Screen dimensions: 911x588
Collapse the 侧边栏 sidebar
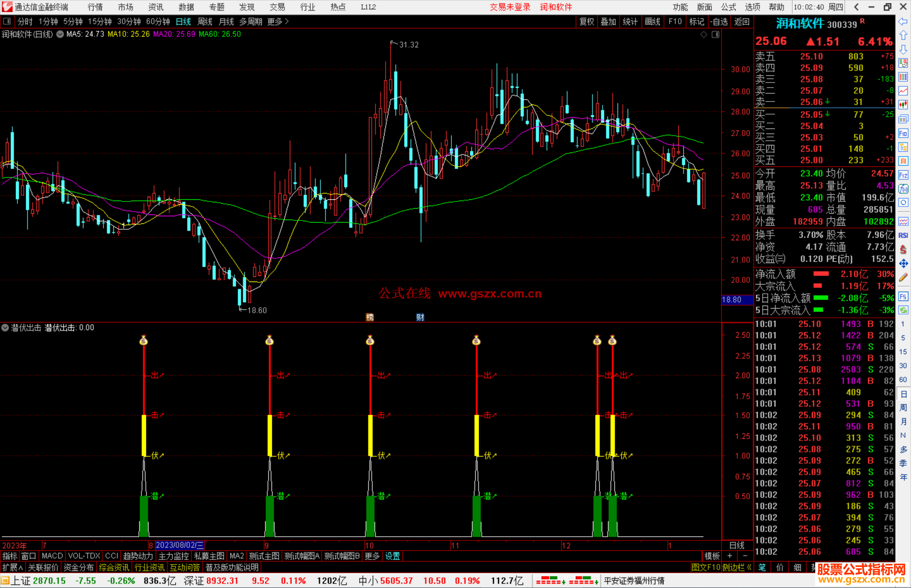[x=737, y=567]
